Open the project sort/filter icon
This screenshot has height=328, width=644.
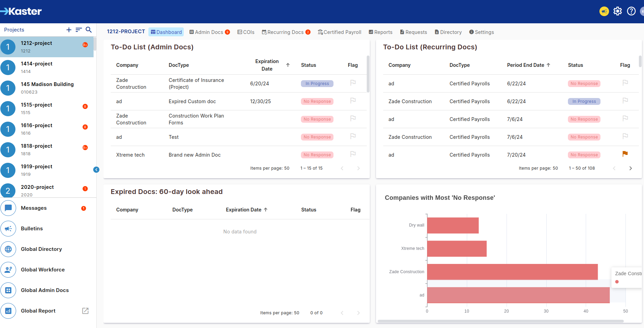pos(78,30)
